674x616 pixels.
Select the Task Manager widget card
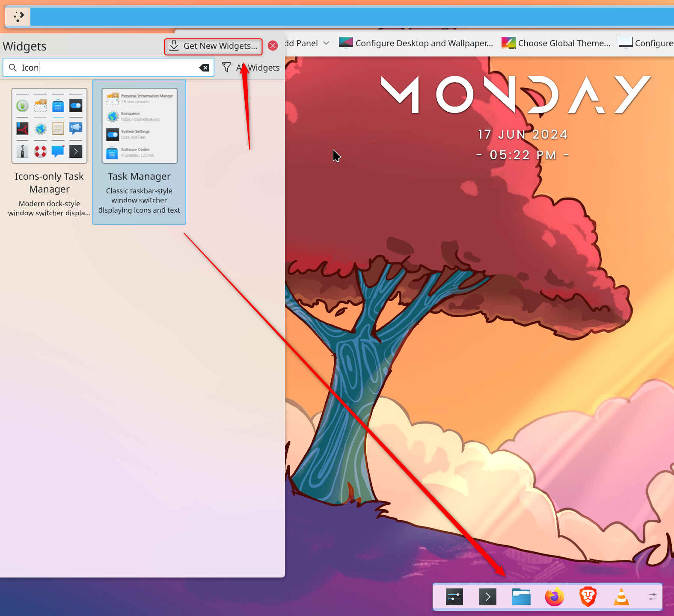pos(139,152)
